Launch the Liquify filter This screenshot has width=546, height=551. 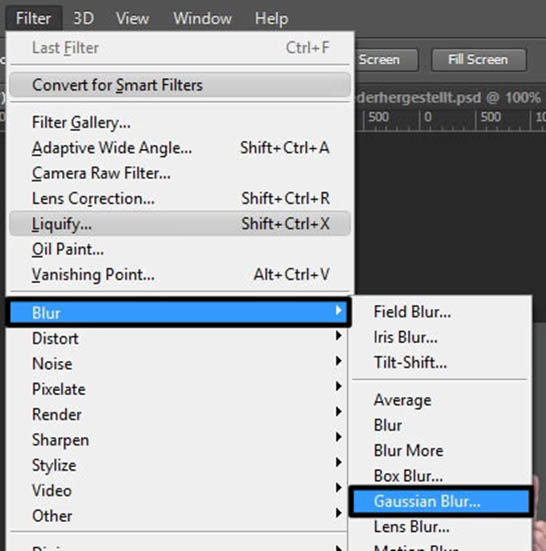(180, 224)
